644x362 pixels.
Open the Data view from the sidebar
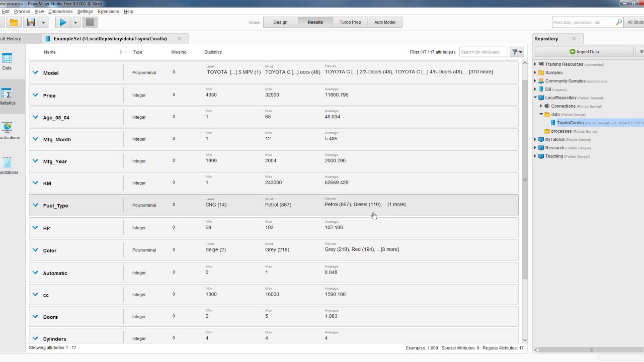click(7, 62)
